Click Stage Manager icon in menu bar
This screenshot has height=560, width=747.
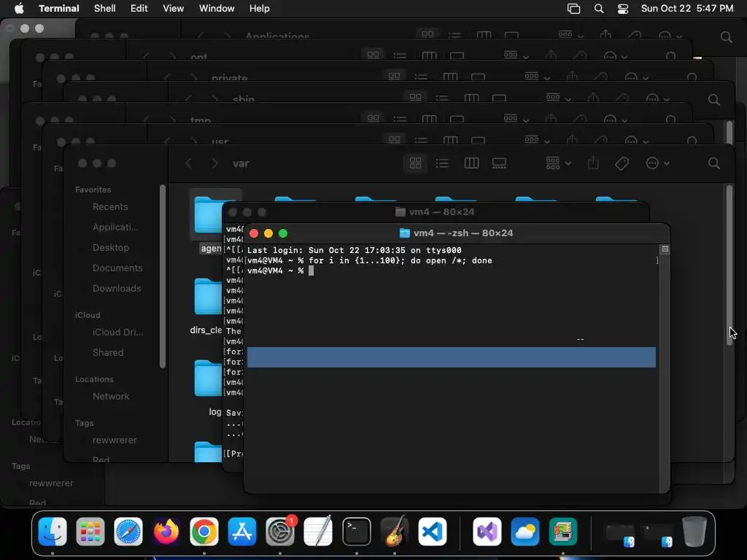tap(573, 9)
